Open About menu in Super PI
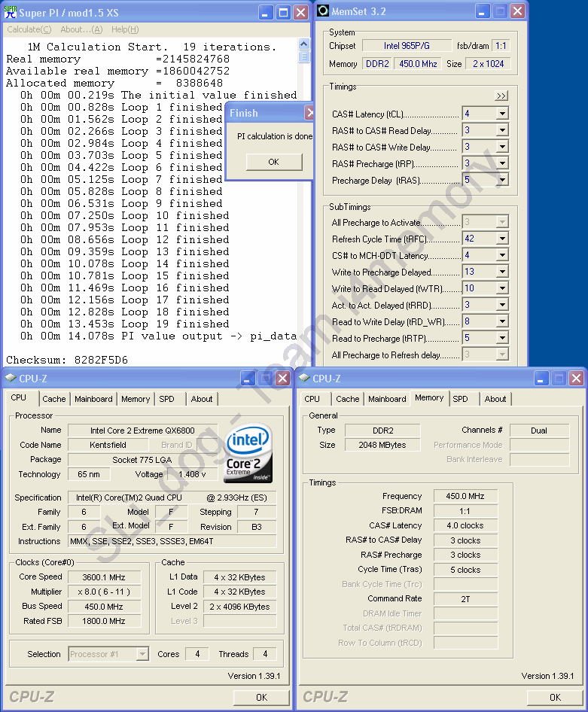The width and height of the screenshot is (588, 712). click(x=82, y=29)
